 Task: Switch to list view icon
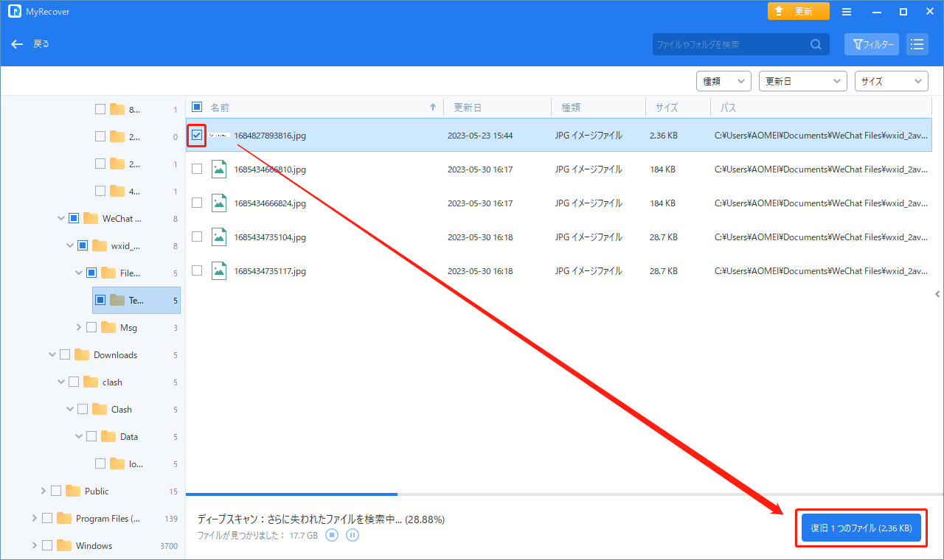[917, 44]
